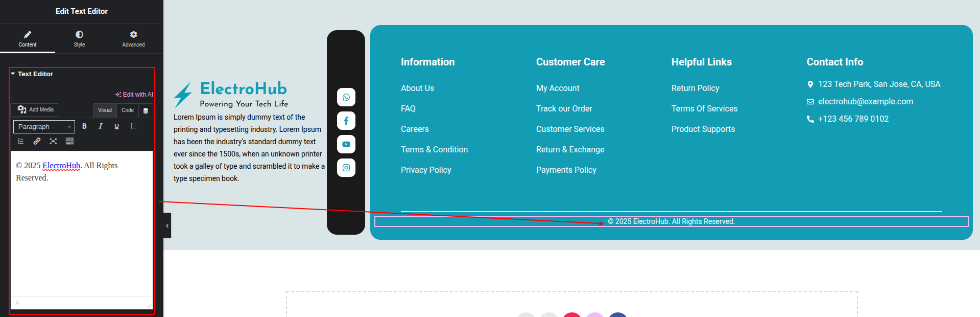Screen dimensions: 980x317
Task: Insert a bulleted list
Action: click(x=133, y=126)
